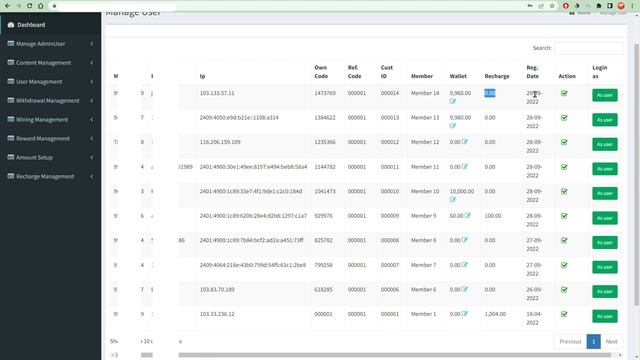Viewport: 640px width, 360px height.
Task: Toggle action checkmark for Member 9
Action: (564, 216)
